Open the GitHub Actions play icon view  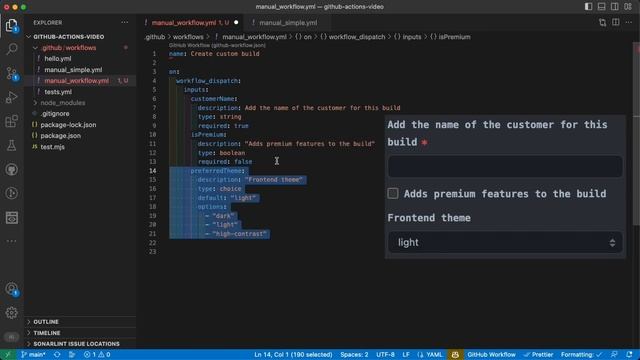click(11, 193)
